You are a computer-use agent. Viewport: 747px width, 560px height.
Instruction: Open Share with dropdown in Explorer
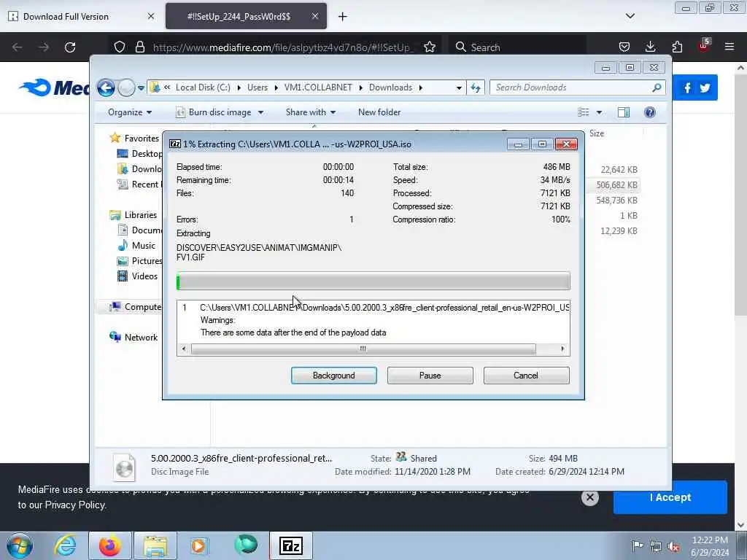coord(311,112)
